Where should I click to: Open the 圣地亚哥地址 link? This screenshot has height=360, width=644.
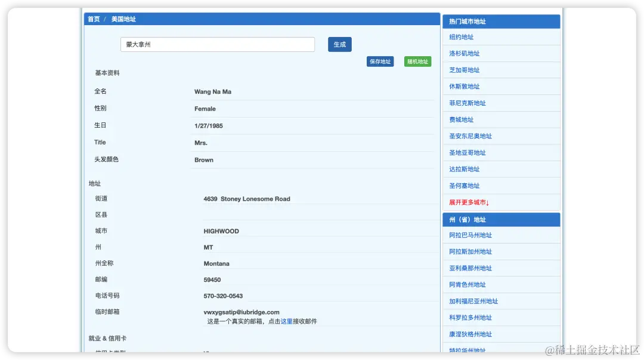pyautogui.click(x=467, y=153)
